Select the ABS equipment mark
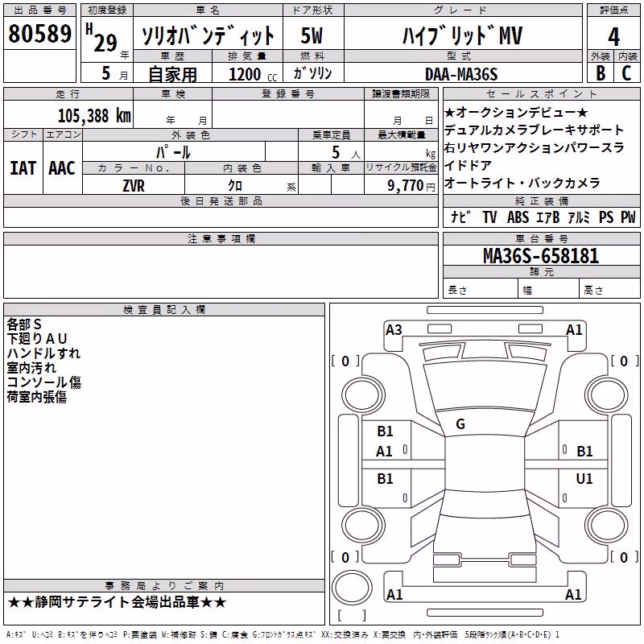Screen dimensions: 644x644 518,217
